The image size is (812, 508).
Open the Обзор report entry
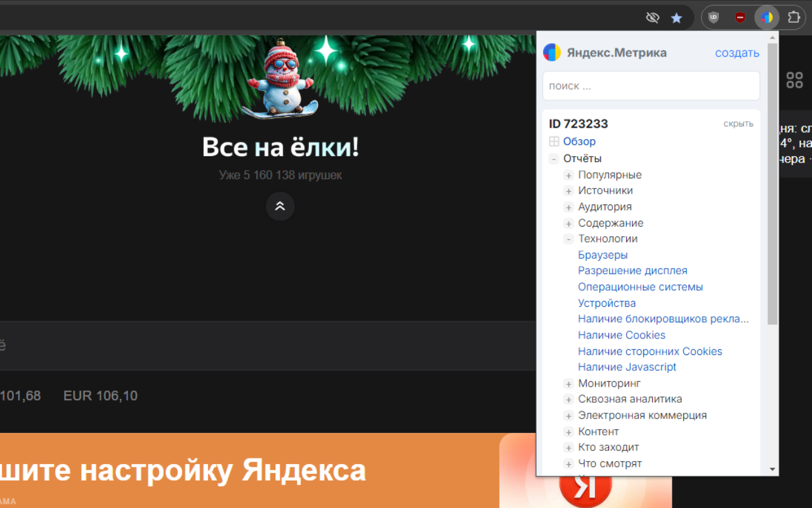(579, 141)
